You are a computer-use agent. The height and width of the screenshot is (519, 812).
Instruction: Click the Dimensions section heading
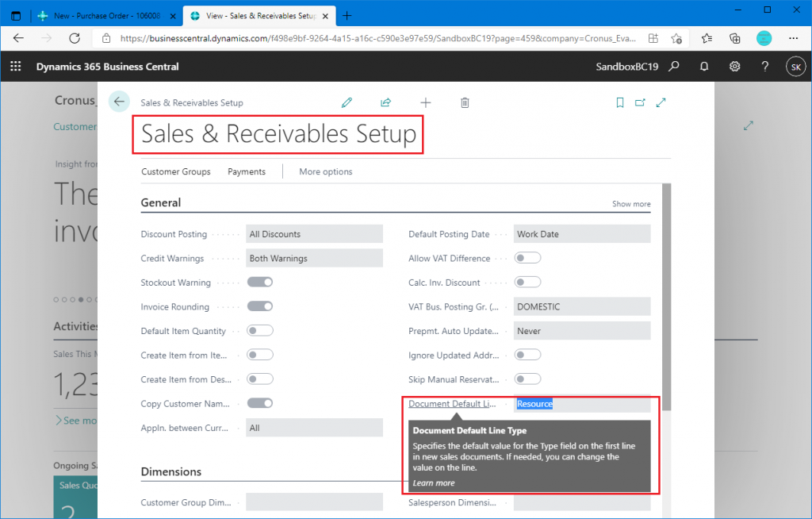tap(171, 472)
